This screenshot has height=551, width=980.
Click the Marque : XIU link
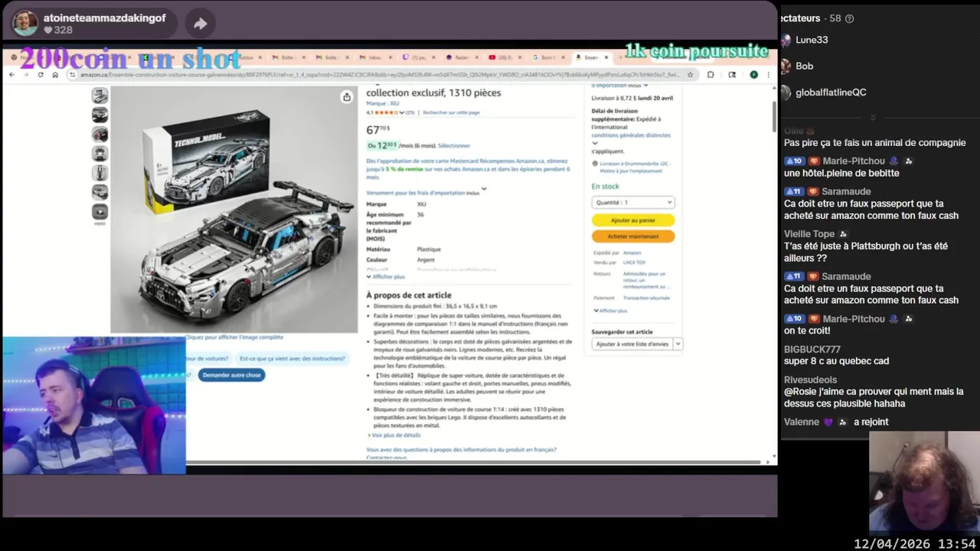pyautogui.click(x=383, y=103)
